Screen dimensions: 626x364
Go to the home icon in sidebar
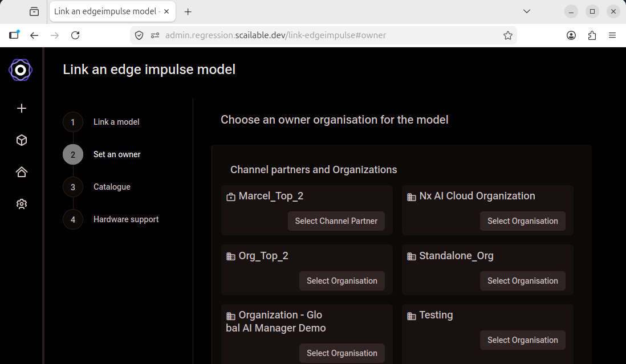(22, 172)
